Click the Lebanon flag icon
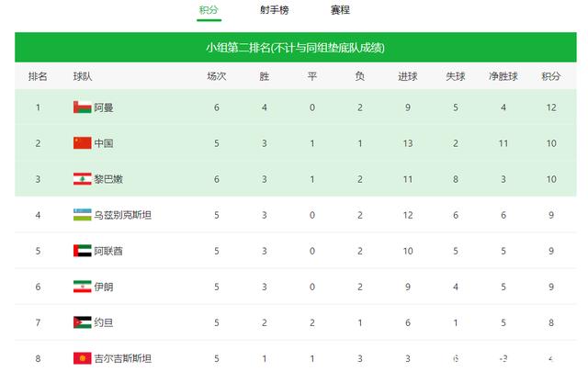Image resolution: width=588 pixels, height=372 pixels. pyautogui.click(x=82, y=179)
